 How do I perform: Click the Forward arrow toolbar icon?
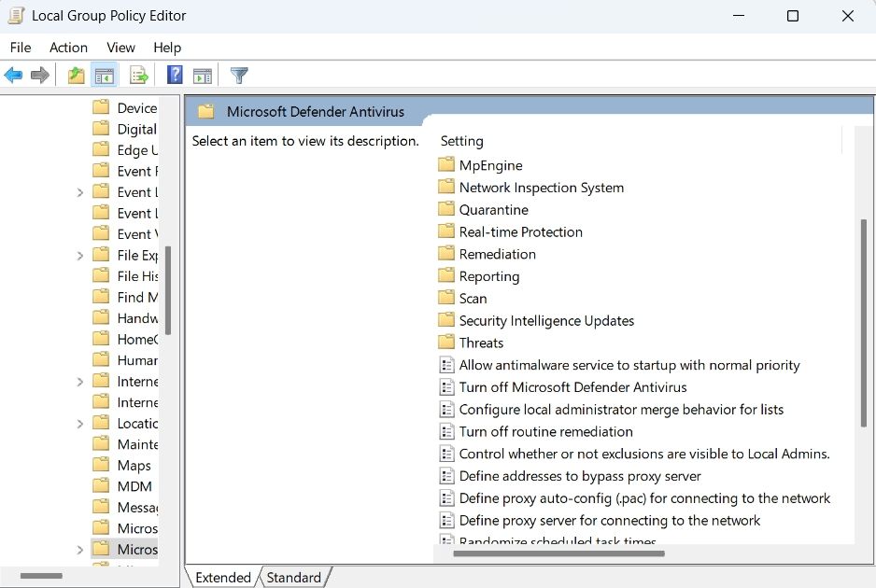40,75
